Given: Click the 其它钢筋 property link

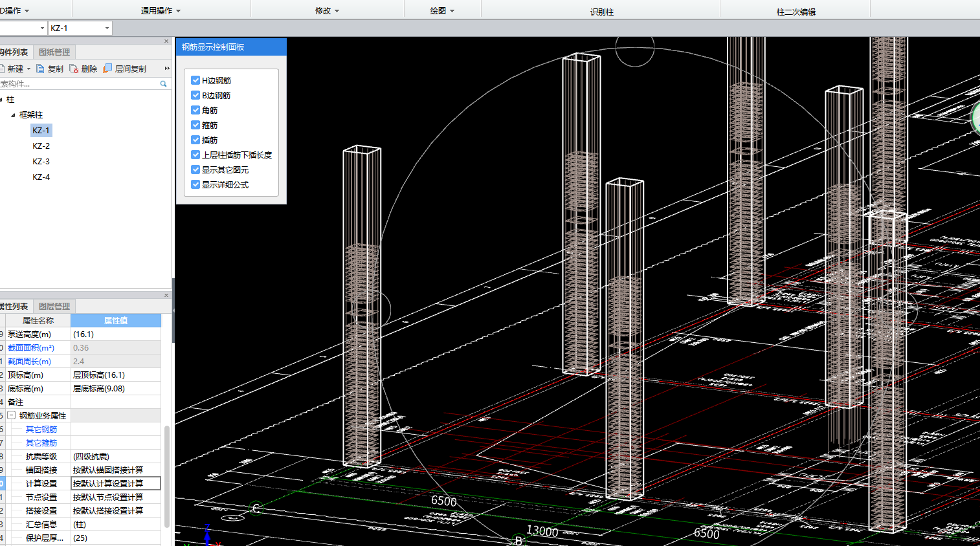Looking at the screenshot, I should (x=41, y=430).
